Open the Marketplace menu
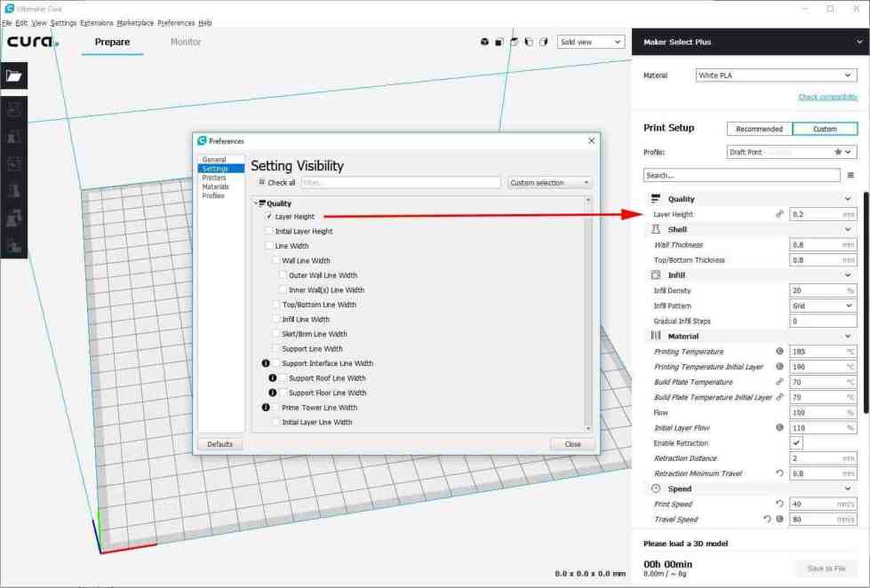Screen dimensions: 870x588 [135, 23]
